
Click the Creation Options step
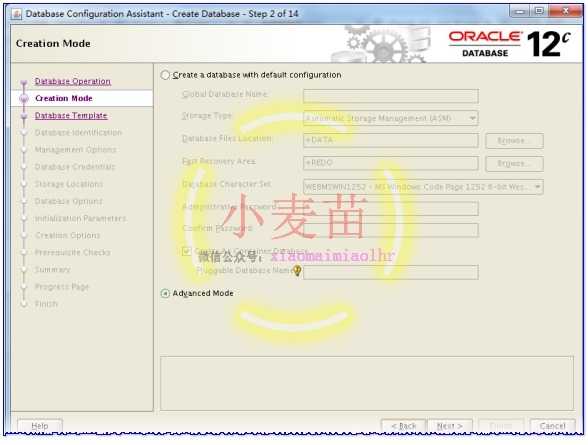[x=68, y=235]
